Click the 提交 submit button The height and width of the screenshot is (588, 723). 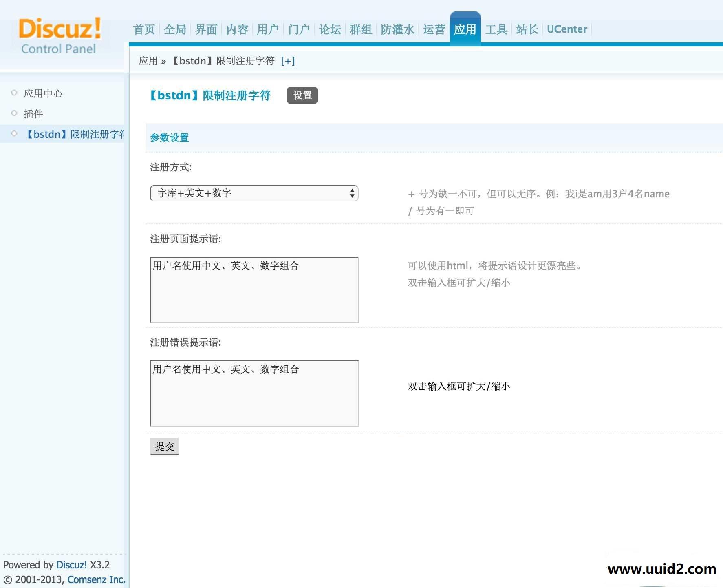[x=164, y=446]
